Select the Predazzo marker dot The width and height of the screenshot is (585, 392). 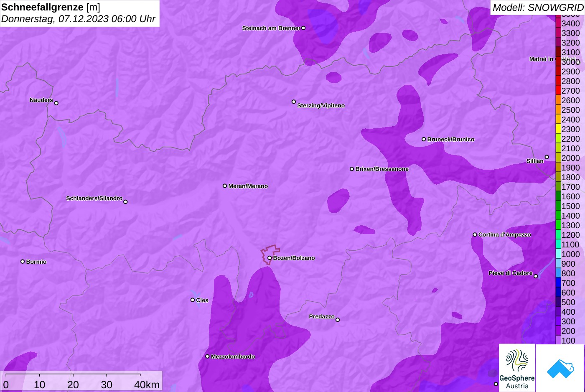pyautogui.click(x=338, y=320)
